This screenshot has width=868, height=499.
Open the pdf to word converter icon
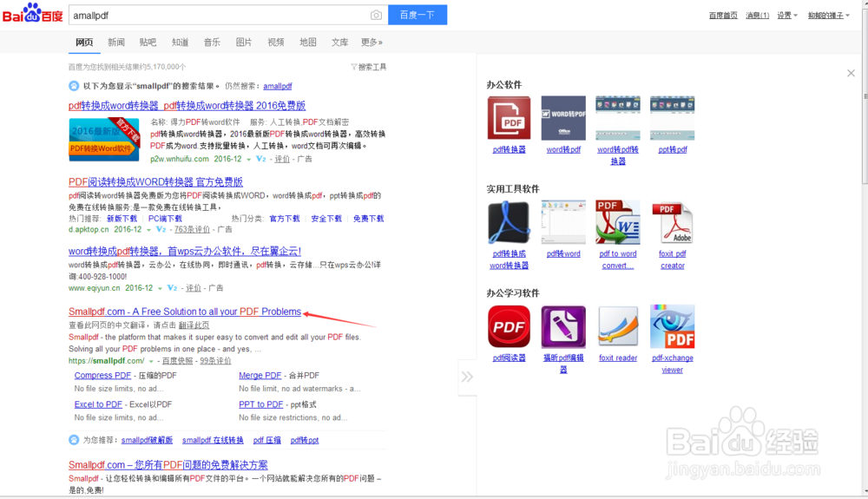click(618, 222)
